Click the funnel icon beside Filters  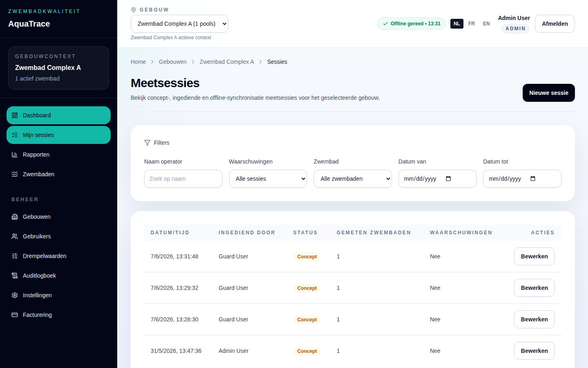click(147, 143)
